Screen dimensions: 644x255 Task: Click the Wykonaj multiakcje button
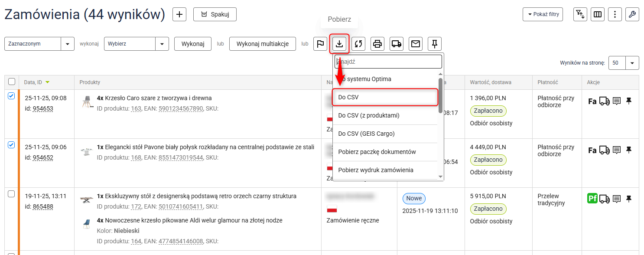(263, 44)
